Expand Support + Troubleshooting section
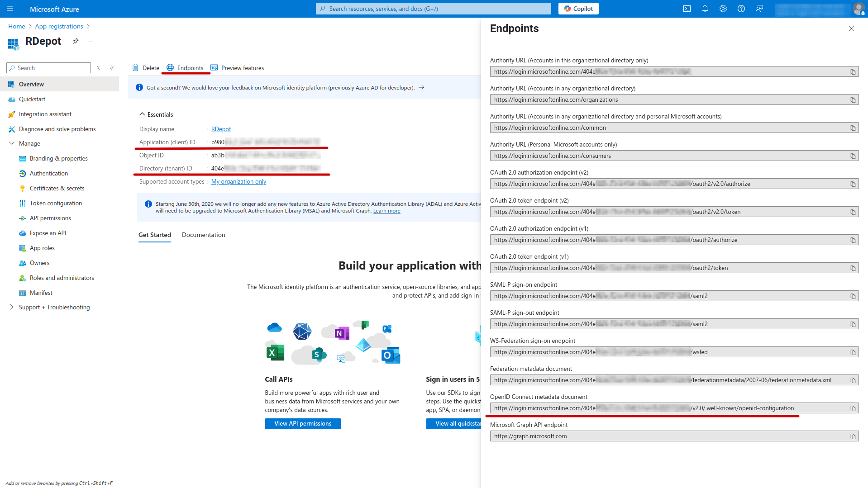Screen dimensions: 868x488 (x=12, y=307)
